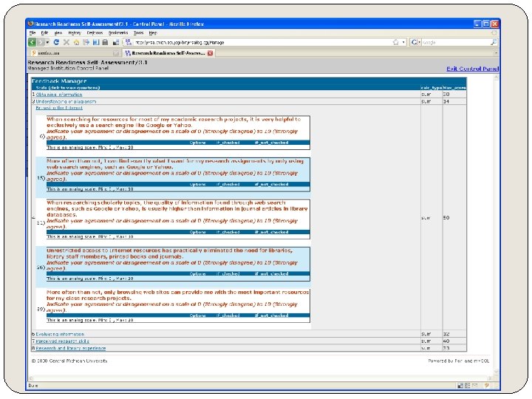Image resolution: width=532 pixels, height=399 pixels.
Task: Click the orange status bar icon
Action: click(x=487, y=386)
